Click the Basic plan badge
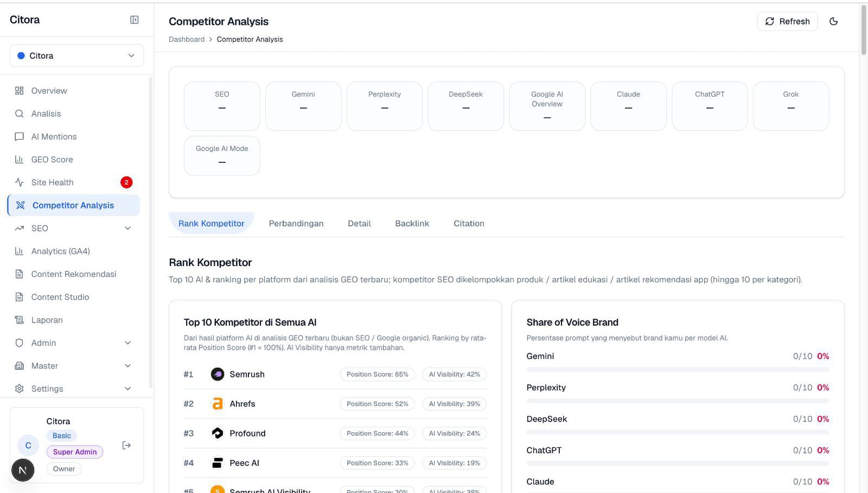 point(62,435)
